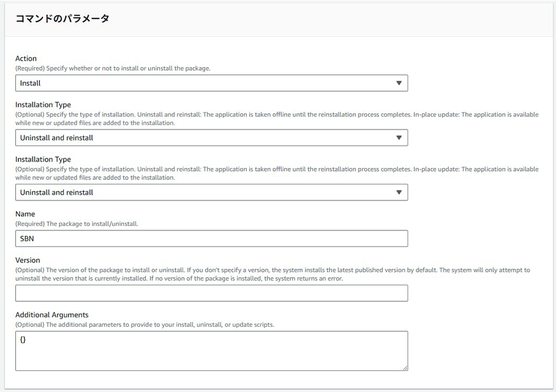Click the Version field label
The height and width of the screenshot is (392, 556).
coord(27,260)
